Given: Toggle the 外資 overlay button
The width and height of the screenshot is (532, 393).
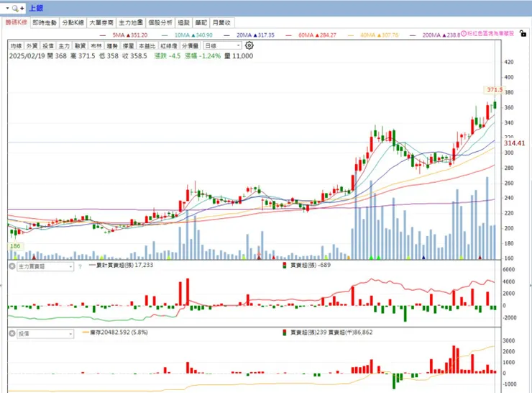Looking at the screenshot, I should coord(32,46).
